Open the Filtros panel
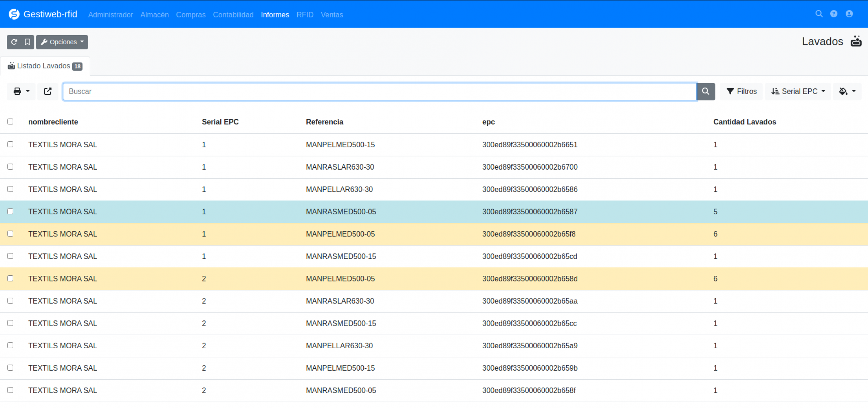The height and width of the screenshot is (408, 868). 741,91
